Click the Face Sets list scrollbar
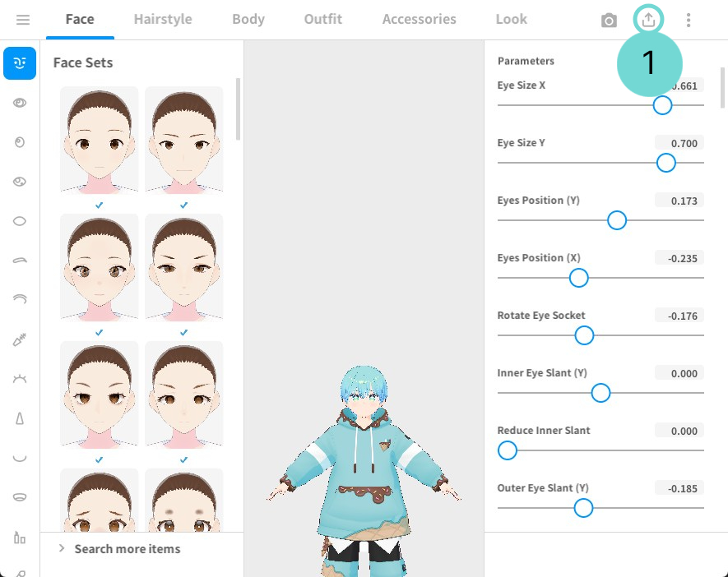Image resolution: width=728 pixels, height=577 pixels. point(239,111)
